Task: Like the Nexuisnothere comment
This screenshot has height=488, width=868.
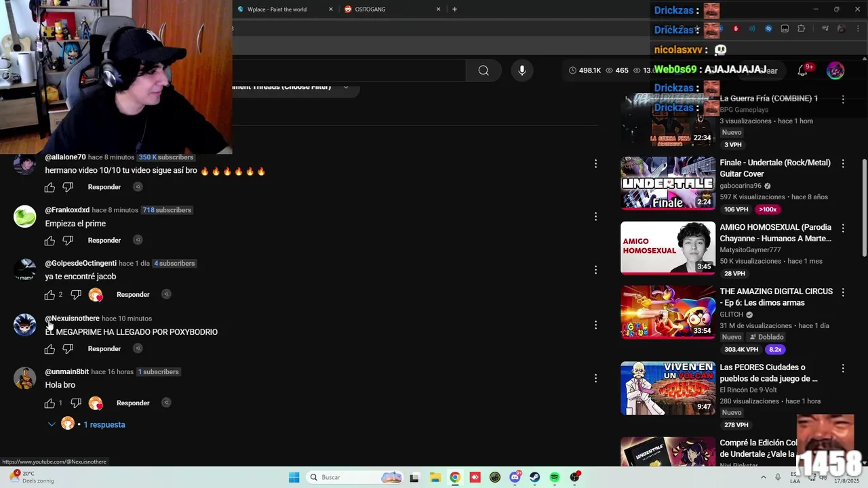Action: (50, 349)
